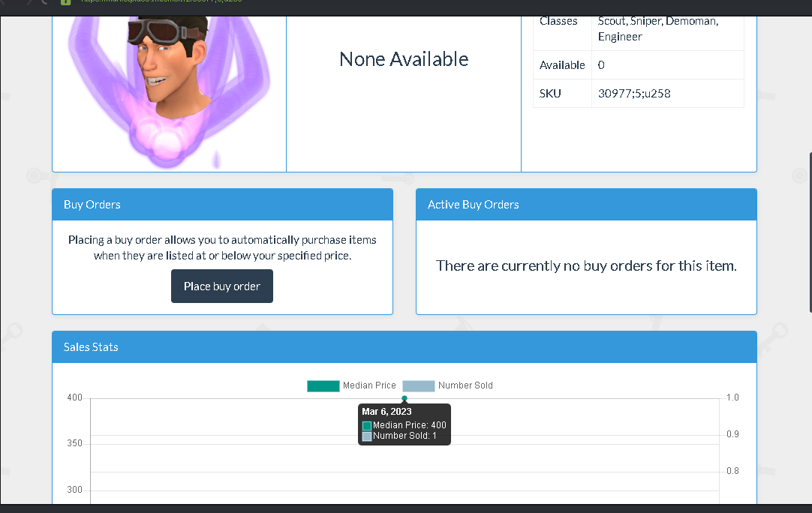Click the Active Buy Orders header
This screenshot has height=513, width=812.
586,205
